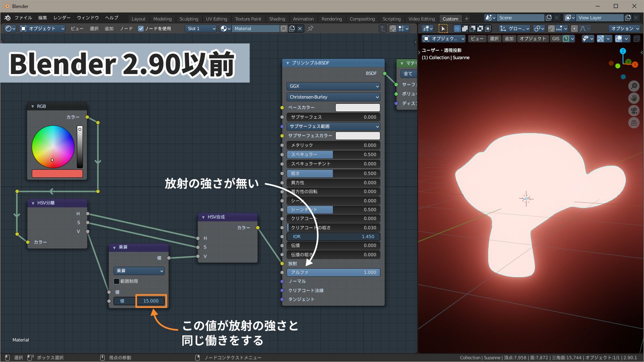Viewport: 644px width, 362px height.
Task: Toggle camera view gizmo icon
Action: point(634,111)
